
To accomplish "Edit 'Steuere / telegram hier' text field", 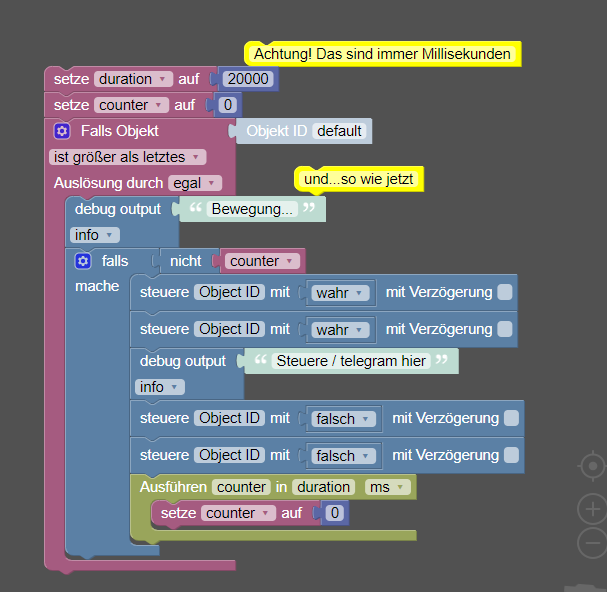I will [351, 361].
